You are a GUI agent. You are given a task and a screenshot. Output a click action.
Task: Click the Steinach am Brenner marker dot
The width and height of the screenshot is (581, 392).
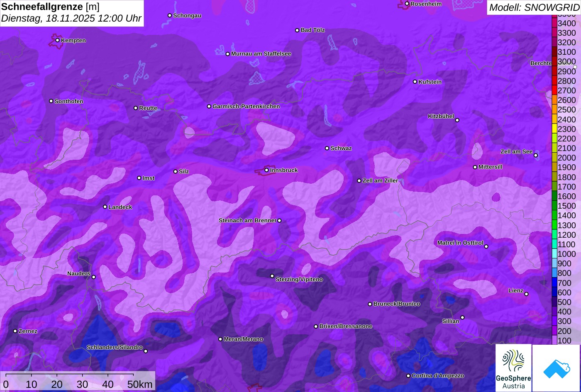(279, 221)
